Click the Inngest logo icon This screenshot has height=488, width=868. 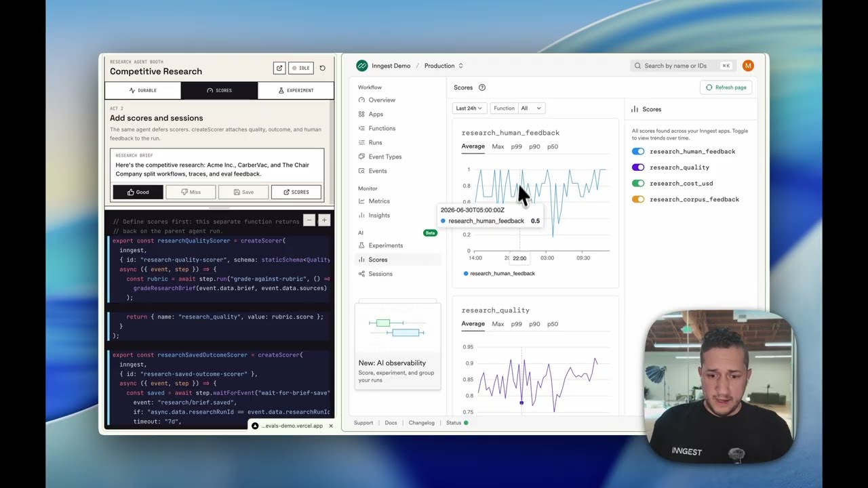362,66
